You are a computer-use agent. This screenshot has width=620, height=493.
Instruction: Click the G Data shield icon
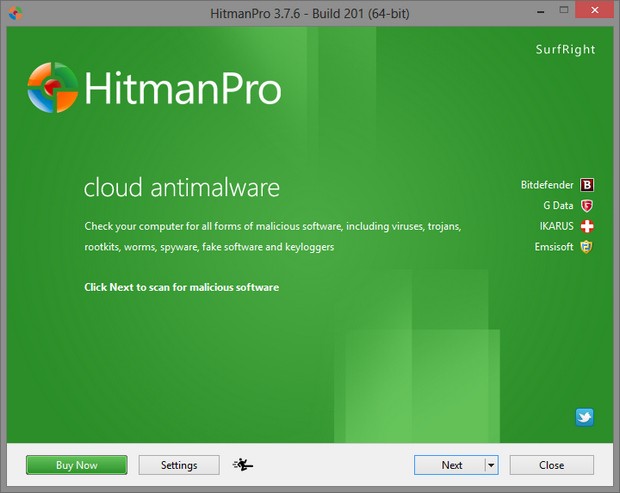[x=587, y=206]
